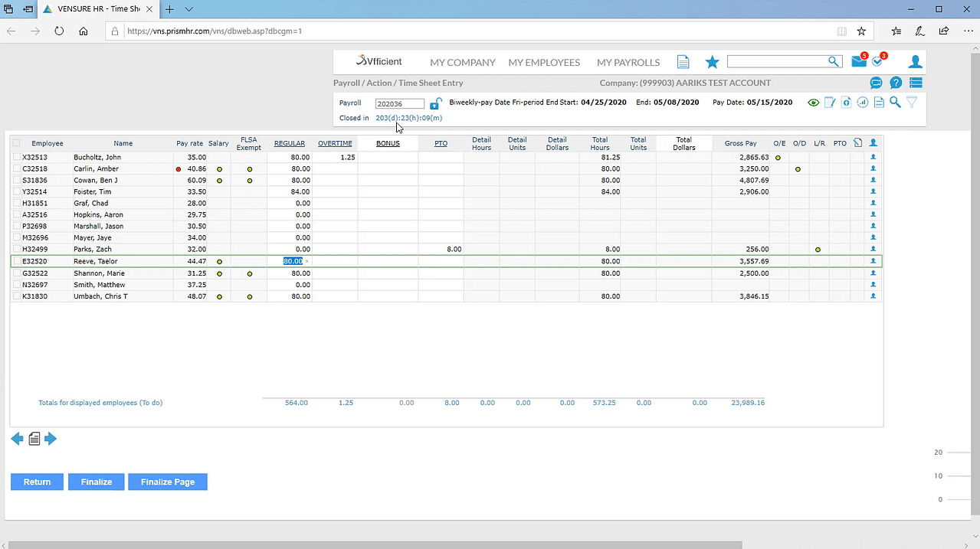This screenshot has width=980, height=549.
Task: Open the mail inbox with 5 notifications
Action: pos(858,62)
